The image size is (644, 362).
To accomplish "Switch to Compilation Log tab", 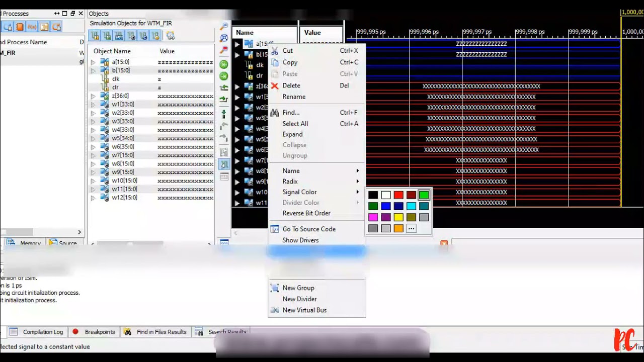I will pyautogui.click(x=37, y=332).
